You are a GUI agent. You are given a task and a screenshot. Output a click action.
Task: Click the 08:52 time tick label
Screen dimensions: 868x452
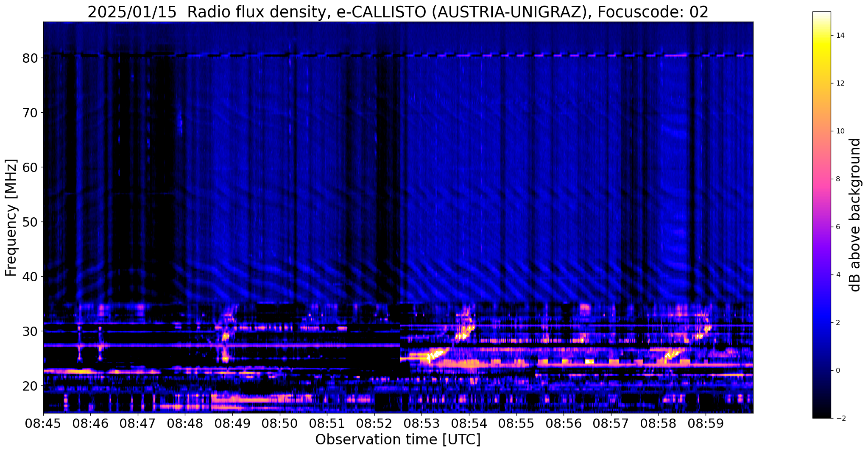[374, 423]
